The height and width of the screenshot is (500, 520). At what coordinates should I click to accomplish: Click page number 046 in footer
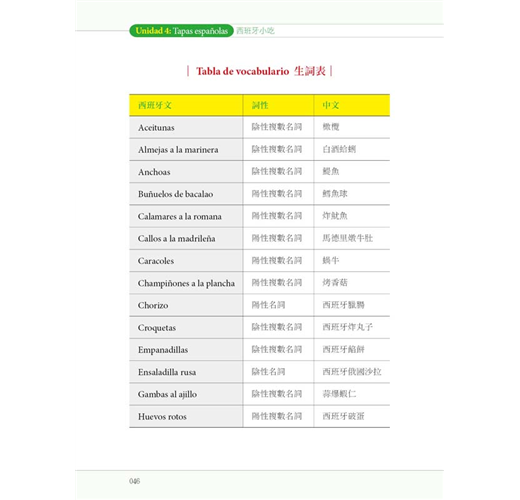(135, 481)
